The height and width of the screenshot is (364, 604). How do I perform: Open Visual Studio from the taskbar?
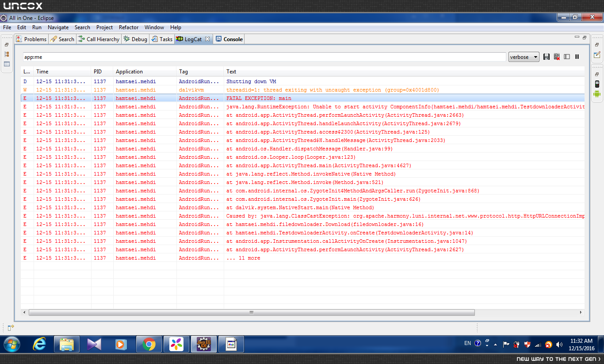94,344
